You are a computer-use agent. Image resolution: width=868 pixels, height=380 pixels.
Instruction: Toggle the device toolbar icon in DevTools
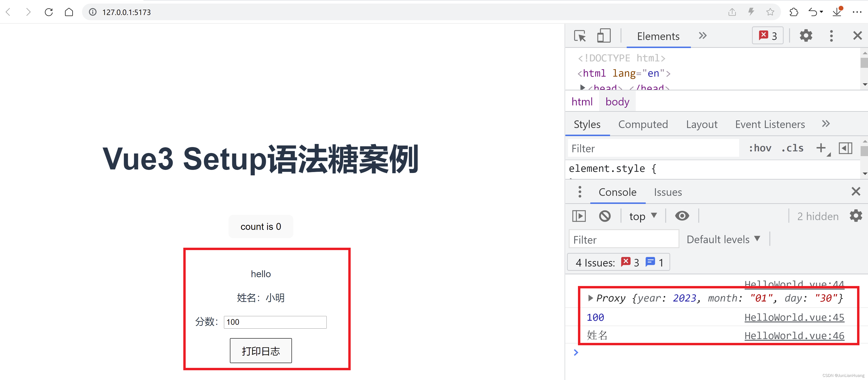tap(603, 36)
